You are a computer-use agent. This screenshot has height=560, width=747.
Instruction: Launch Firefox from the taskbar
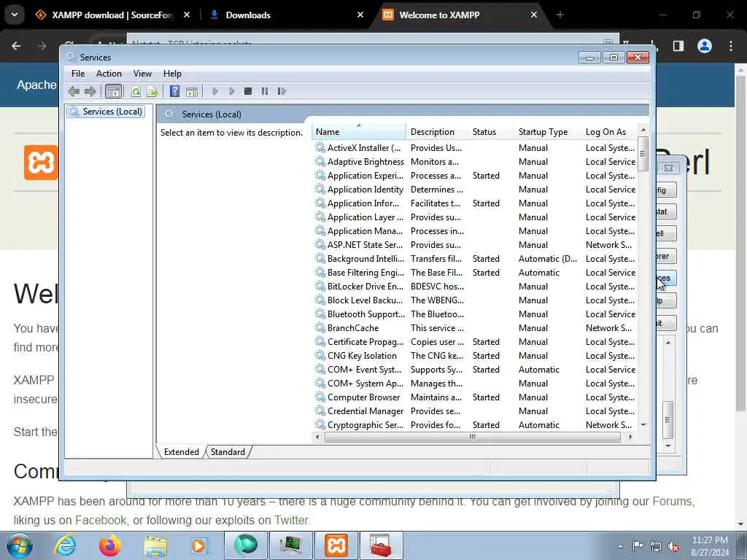pyautogui.click(x=110, y=546)
